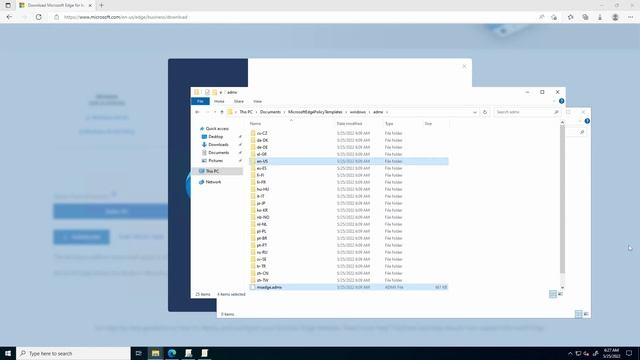640x360 pixels.
Task: Click the Explorer Up one level arrow
Action: 222,112
